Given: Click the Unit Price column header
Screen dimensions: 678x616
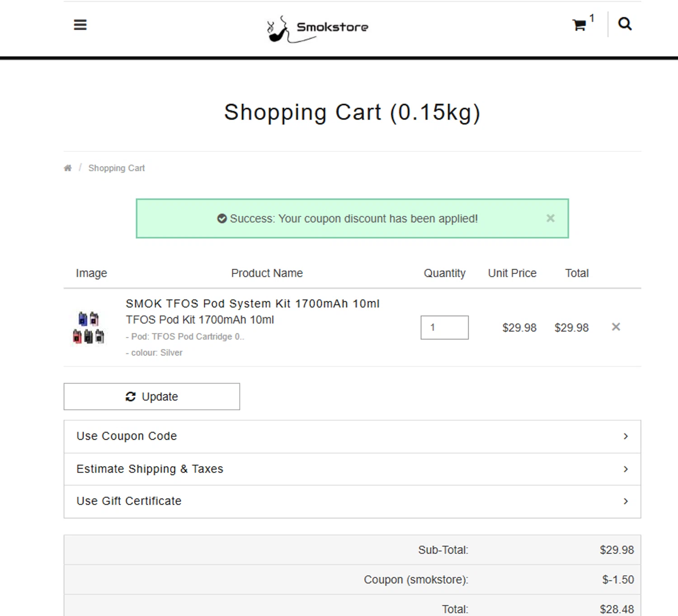Looking at the screenshot, I should [512, 273].
